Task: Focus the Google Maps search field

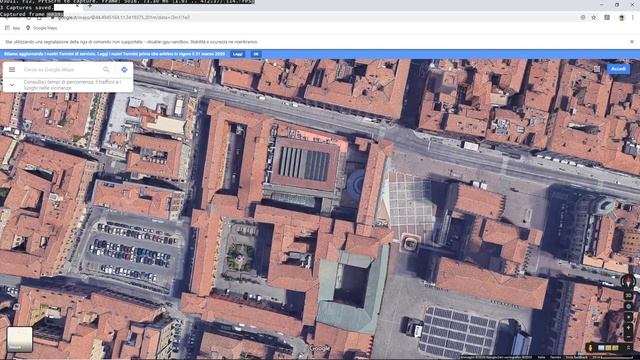Action: 61,70
